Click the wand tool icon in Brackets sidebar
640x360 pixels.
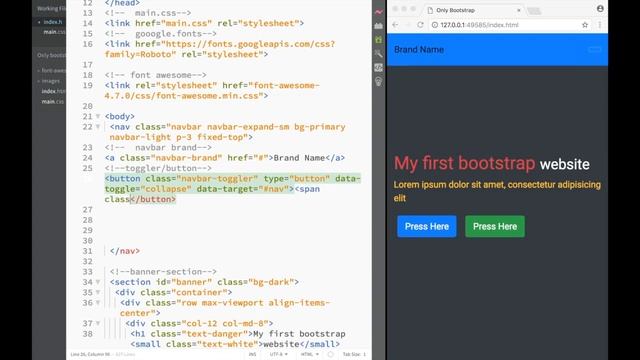point(379,53)
